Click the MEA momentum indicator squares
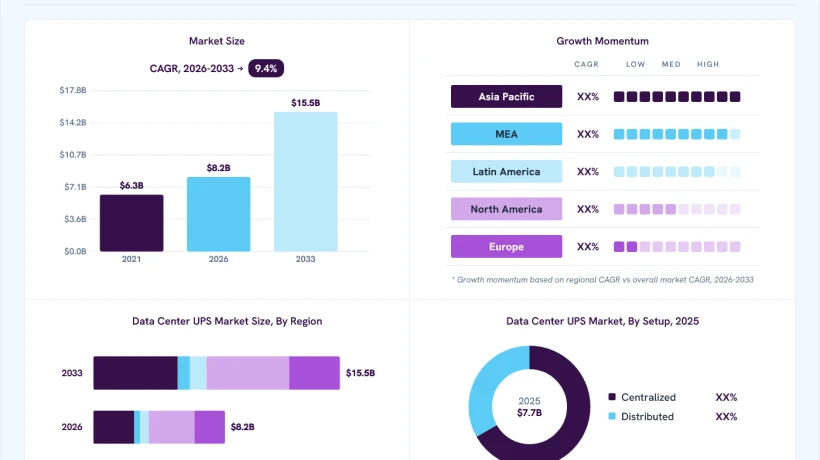This screenshot has width=820, height=460. pos(677,134)
